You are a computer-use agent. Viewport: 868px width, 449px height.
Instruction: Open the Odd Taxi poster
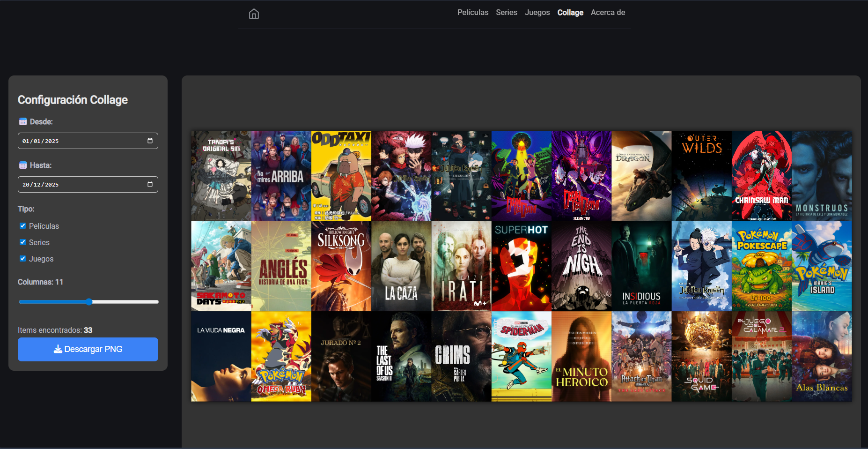(341, 176)
